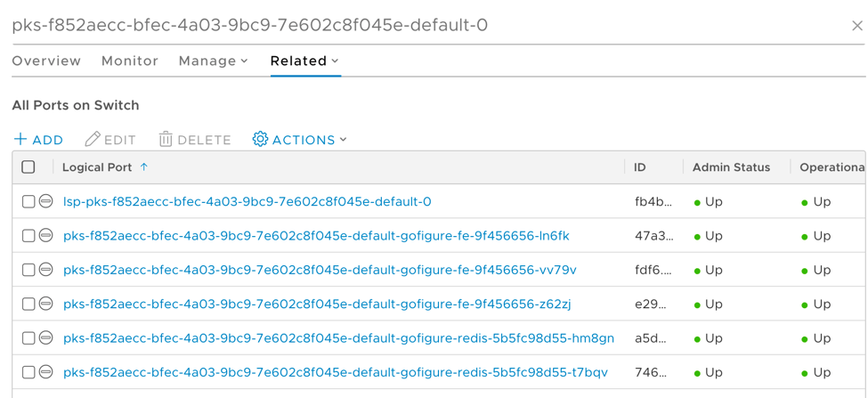Select checkbox for gofigure-fe-9f456656-vv79v port
The image size is (868, 398).
(x=28, y=270)
